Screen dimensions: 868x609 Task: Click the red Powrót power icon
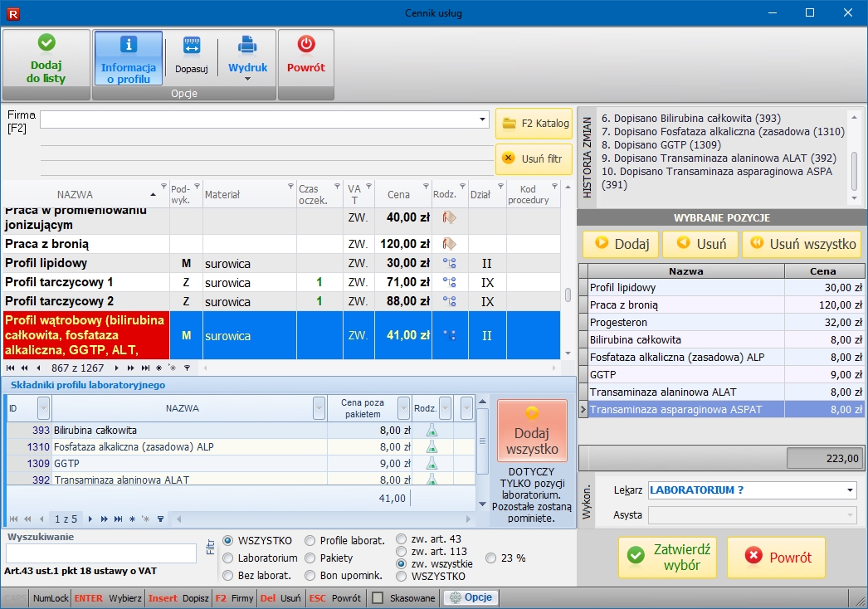(306, 45)
